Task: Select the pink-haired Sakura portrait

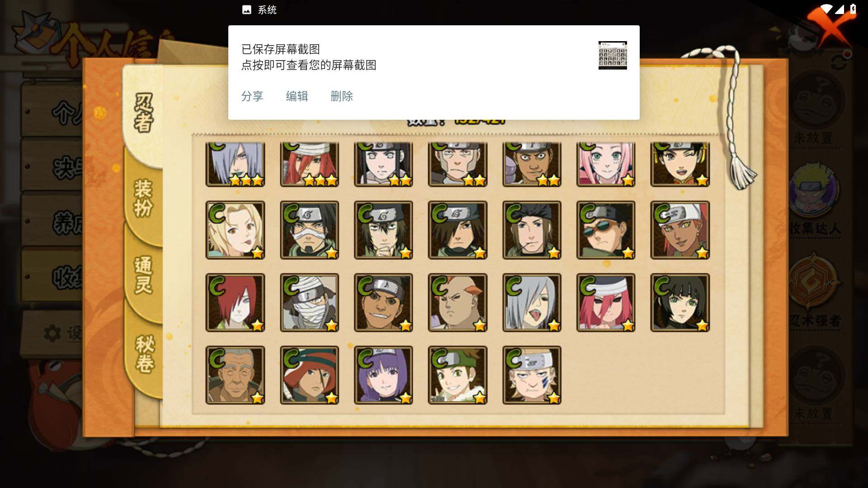Action: coord(606,164)
